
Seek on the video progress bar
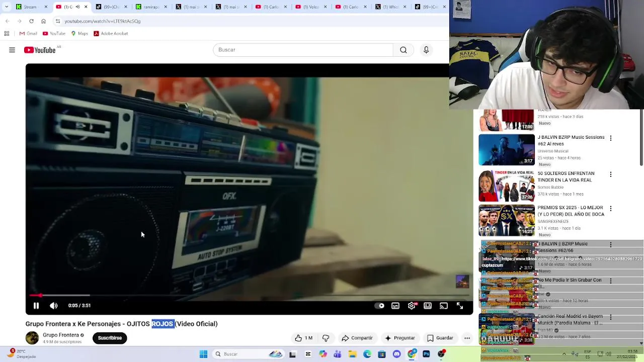250,295
